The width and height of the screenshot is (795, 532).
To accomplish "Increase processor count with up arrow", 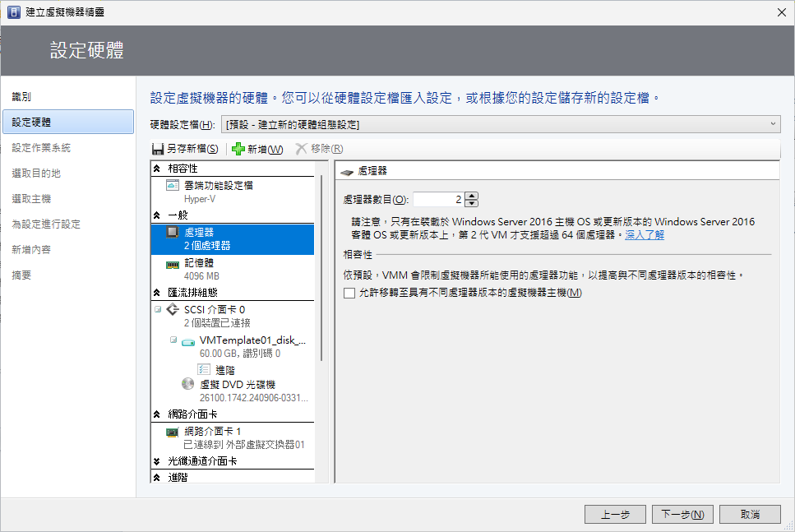I will [x=471, y=196].
